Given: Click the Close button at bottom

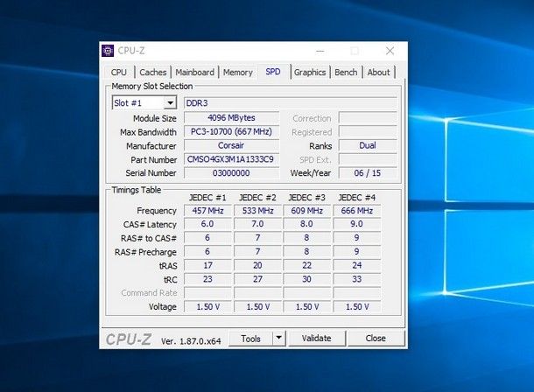Looking at the screenshot, I should 376,339.
